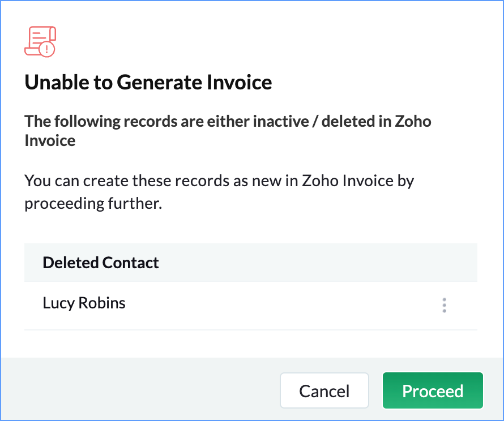This screenshot has width=504, height=421.
Task: Click the Unable to Generate Invoice heading
Action: [x=148, y=82]
